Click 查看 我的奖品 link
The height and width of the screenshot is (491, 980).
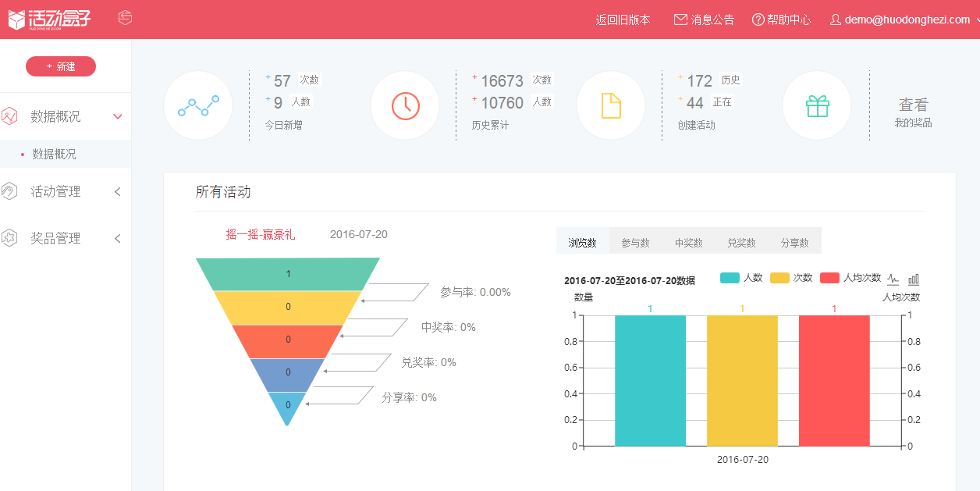click(913, 112)
